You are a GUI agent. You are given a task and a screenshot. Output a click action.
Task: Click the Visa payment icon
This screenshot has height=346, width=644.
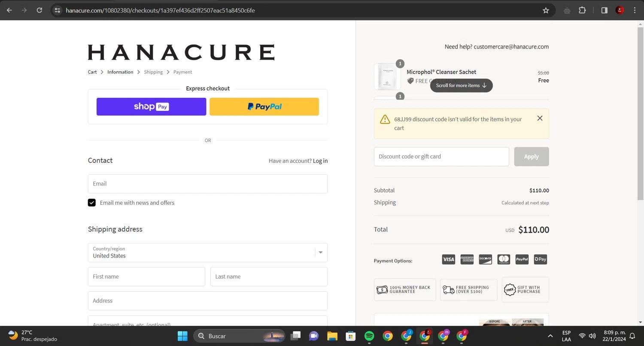(448, 259)
